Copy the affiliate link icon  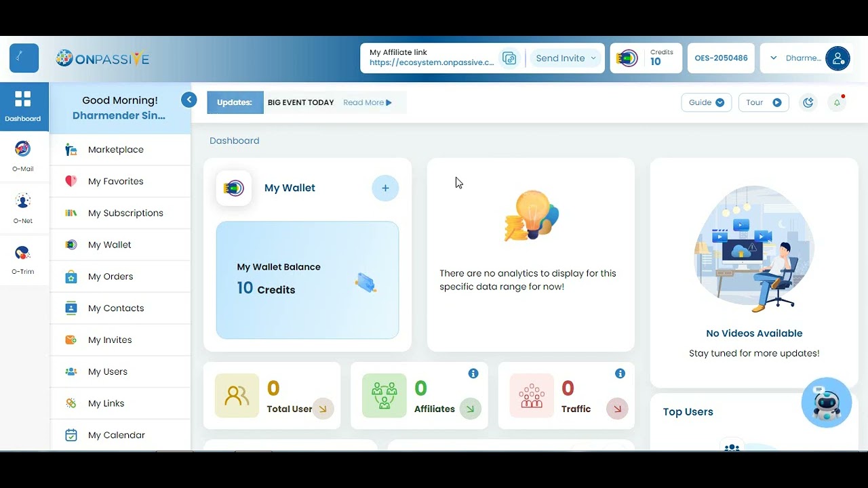(x=509, y=58)
